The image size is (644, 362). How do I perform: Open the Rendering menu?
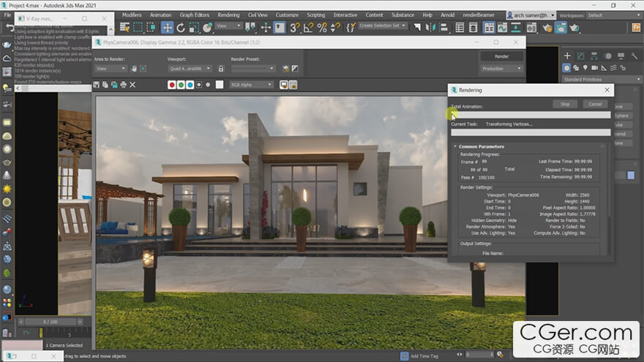[228, 15]
